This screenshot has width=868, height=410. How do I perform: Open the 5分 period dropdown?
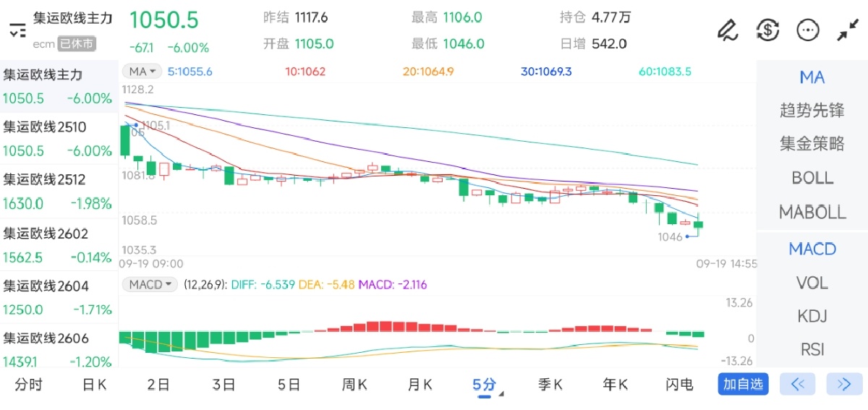(485, 385)
